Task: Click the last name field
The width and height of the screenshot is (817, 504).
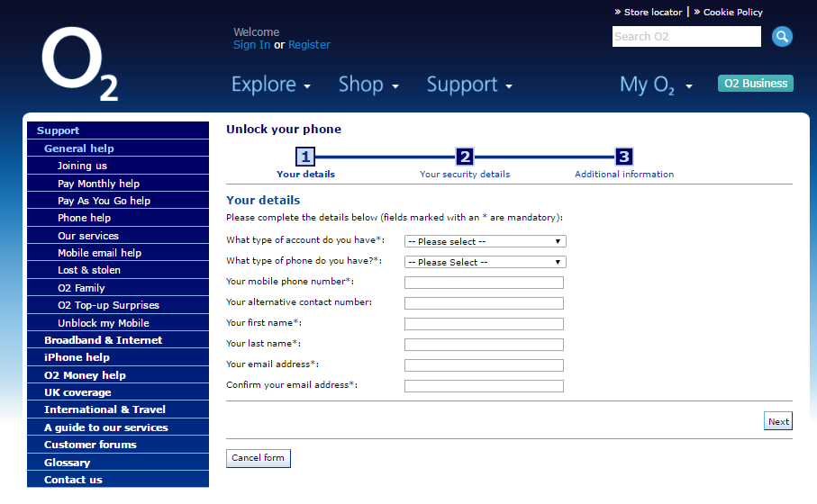Action: (x=484, y=345)
